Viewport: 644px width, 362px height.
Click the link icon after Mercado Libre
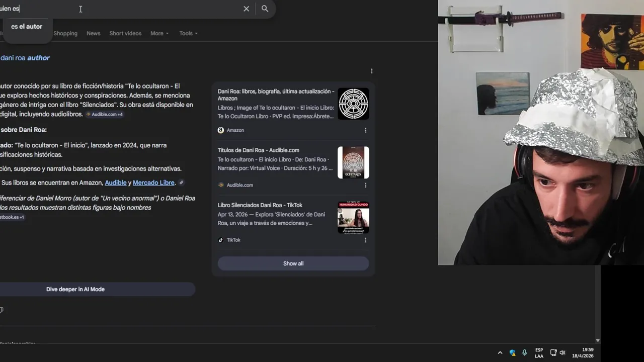(x=182, y=183)
